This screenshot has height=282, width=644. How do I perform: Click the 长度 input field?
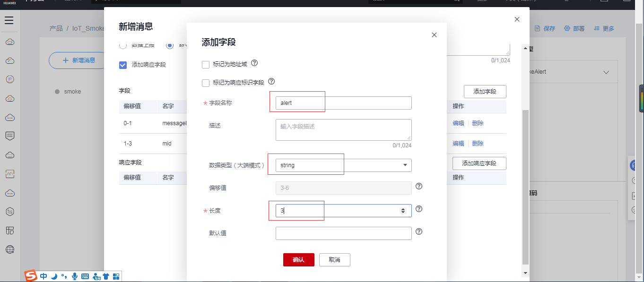[344, 211]
